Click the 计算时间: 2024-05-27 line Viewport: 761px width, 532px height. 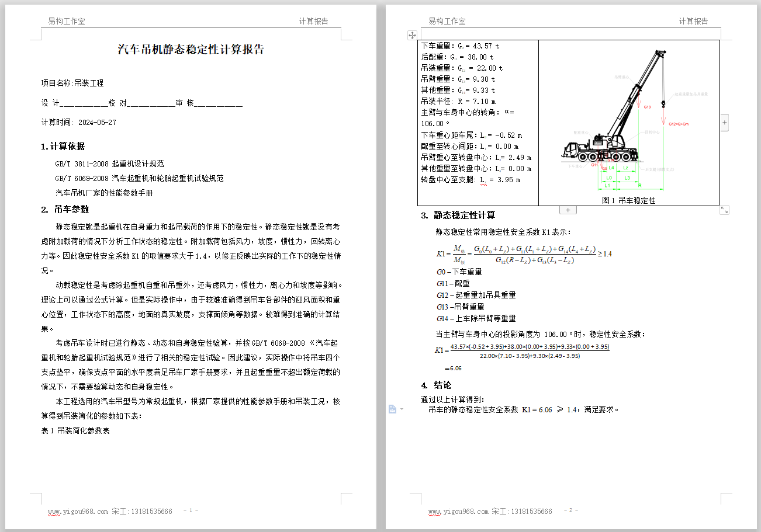click(79, 123)
